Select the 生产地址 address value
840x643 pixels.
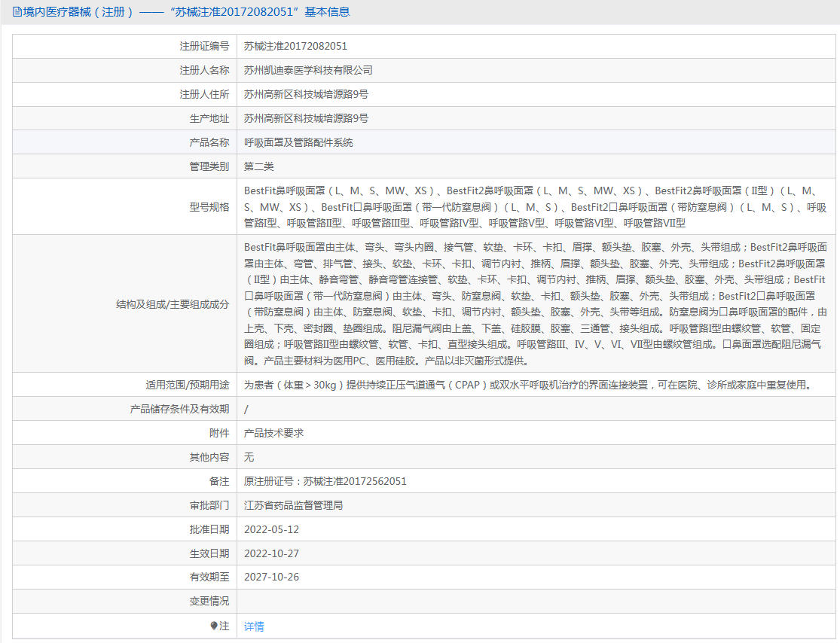click(x=306, y=118)
